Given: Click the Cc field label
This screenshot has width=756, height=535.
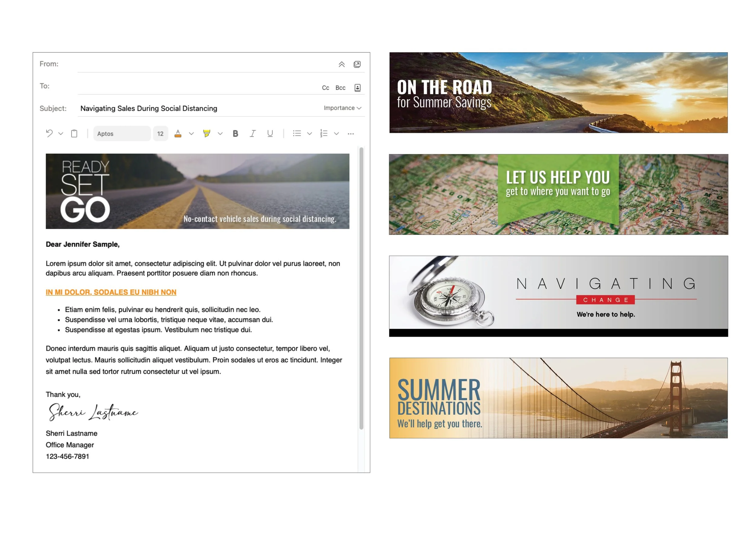Looking at the screenshot, I should [325, 88].
